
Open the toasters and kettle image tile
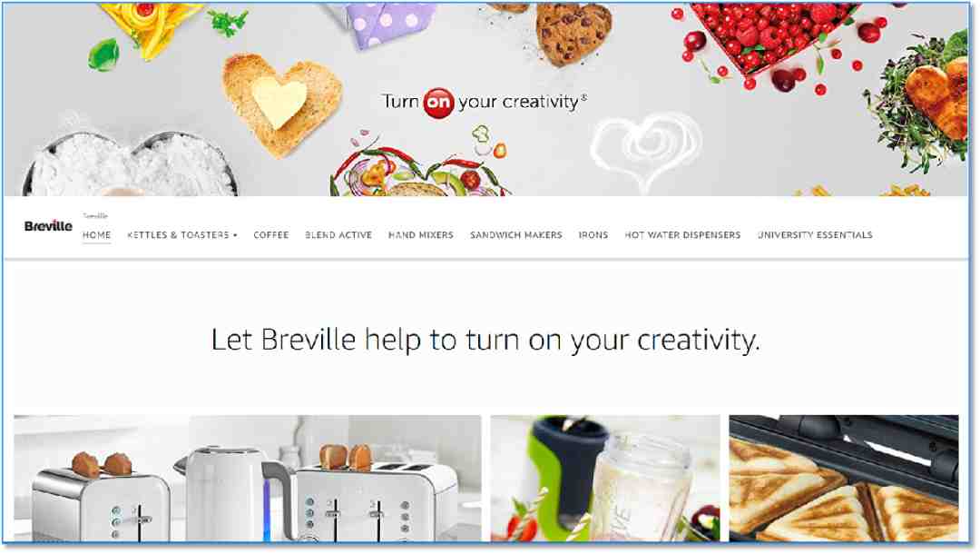click(248, 478)
